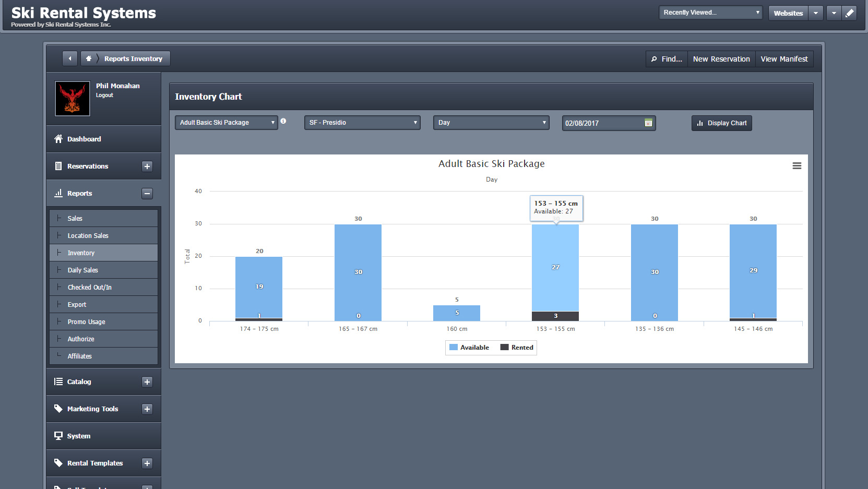Click the home breadcrumb icon
The image size is (868, 489).
click(89, 58)
